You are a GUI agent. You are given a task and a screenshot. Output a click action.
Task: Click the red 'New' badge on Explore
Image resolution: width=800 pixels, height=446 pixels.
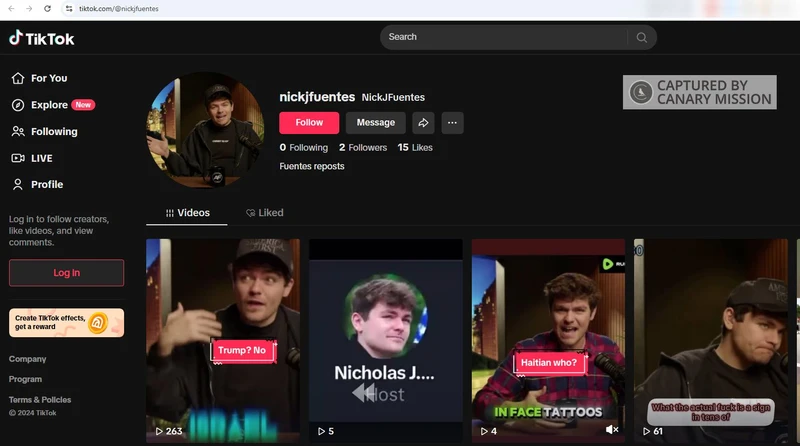83,105
